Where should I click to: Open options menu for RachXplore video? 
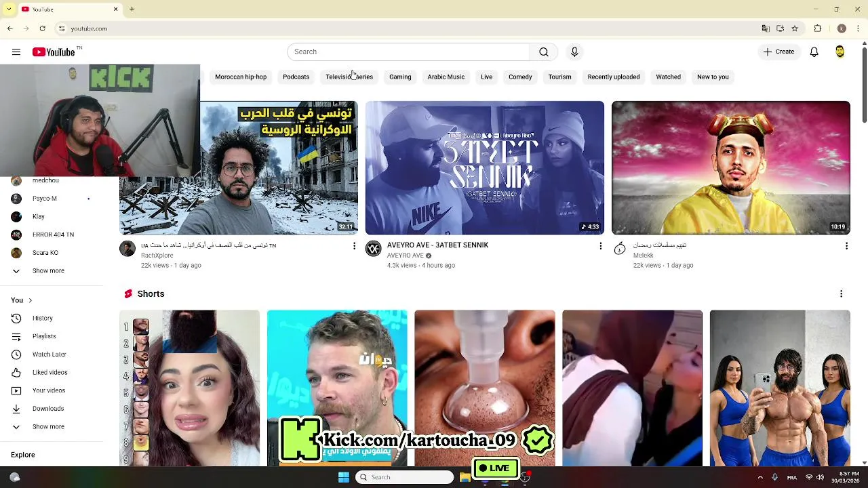354,246
